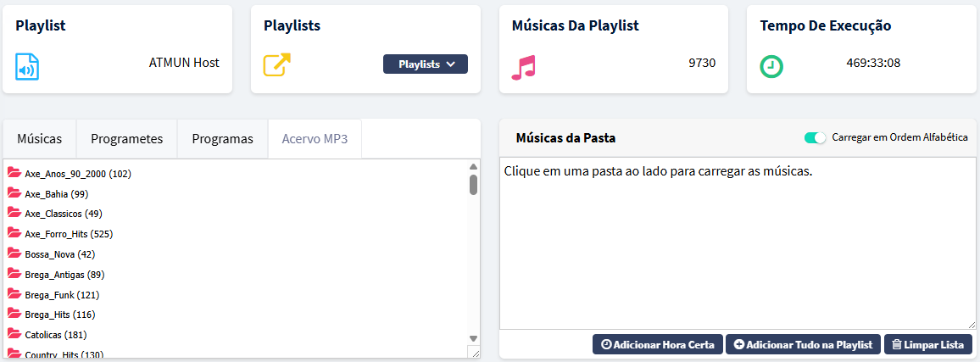Open the Axe_Anos_90_2000 folder
This screenshot has height=362, width=980.
(77, 174)
